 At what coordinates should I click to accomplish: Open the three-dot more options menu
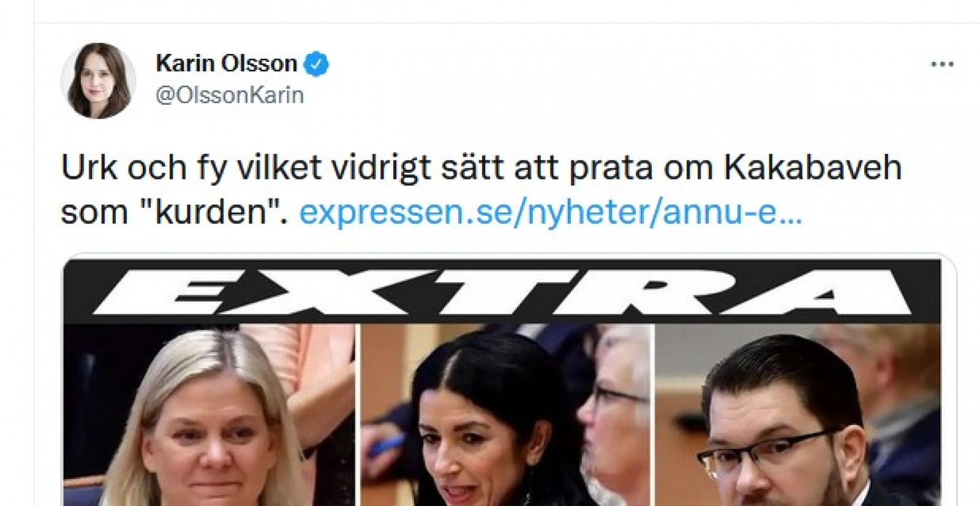pos(942,64)
